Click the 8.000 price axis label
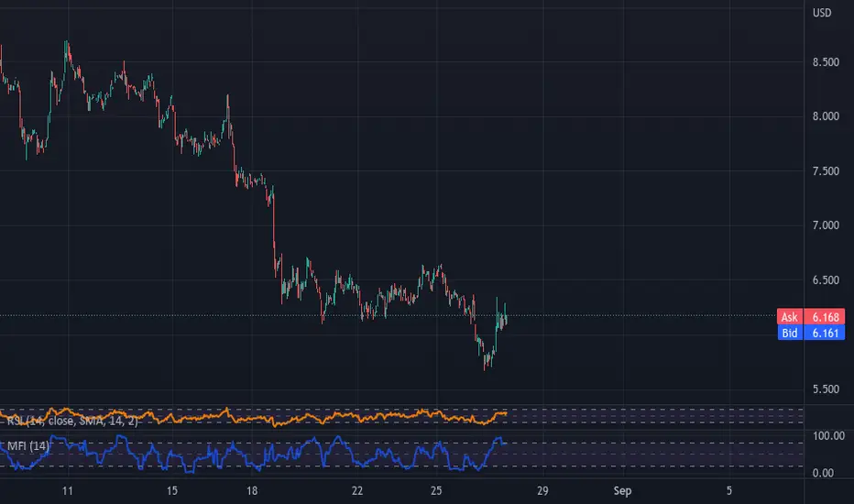 click(826, 116)
